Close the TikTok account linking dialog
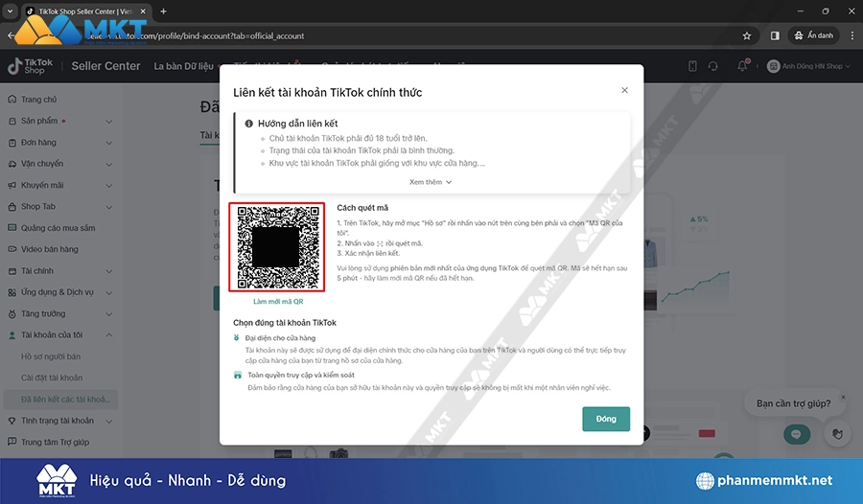The image size is (863, 504). [x=624, y=90]
